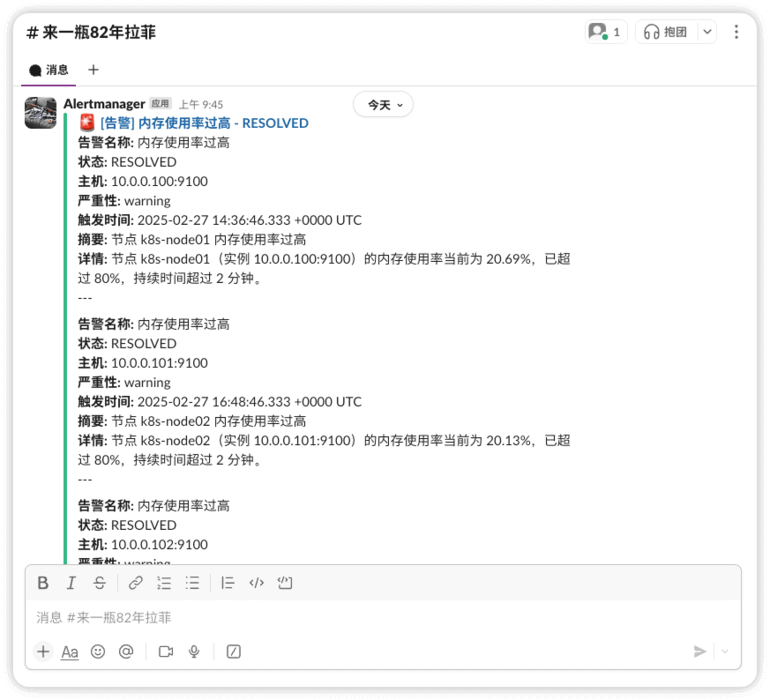770x700 pixels.
Task: Insert a link in message
Action: click(136, 583)
